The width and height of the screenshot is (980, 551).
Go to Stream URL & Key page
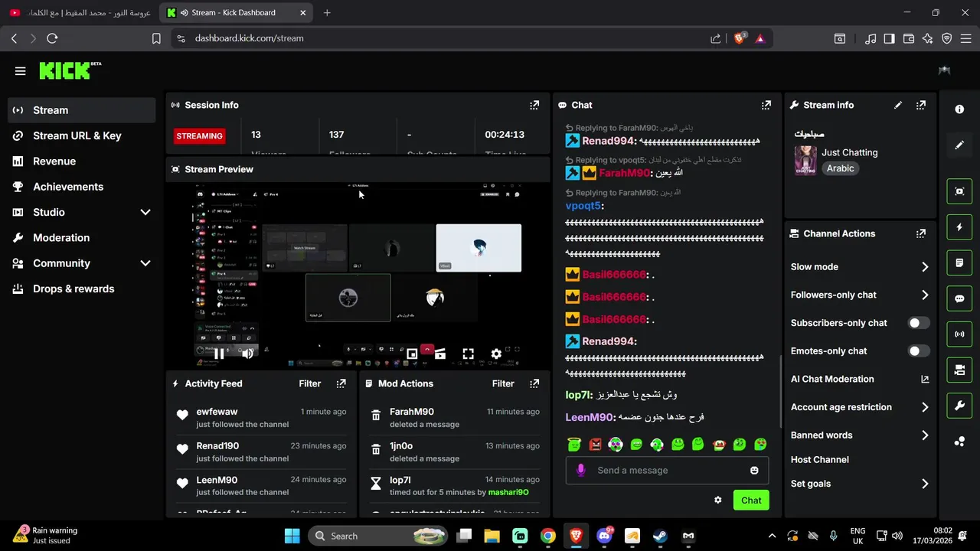(x=82, y=135)
